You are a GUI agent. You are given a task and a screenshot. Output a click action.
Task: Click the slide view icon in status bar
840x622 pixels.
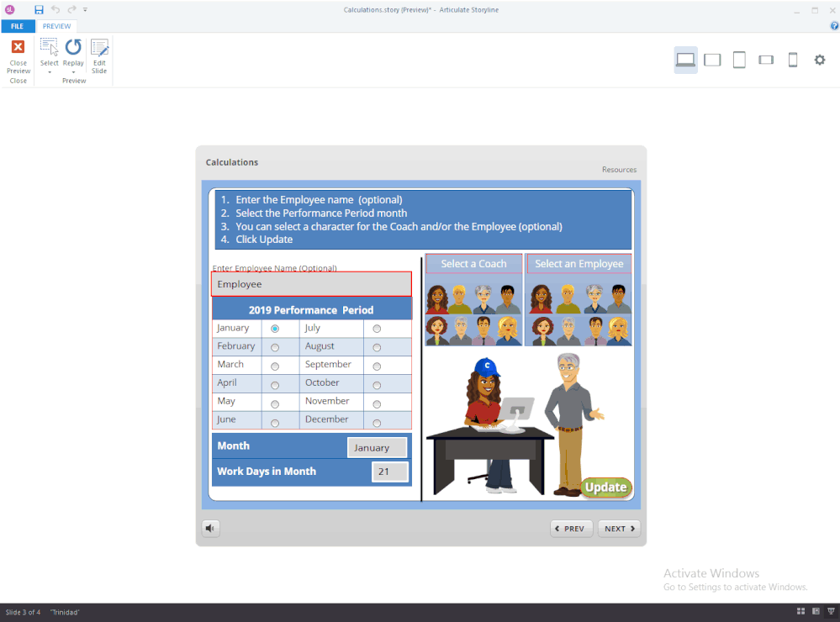tap(816, 611)
